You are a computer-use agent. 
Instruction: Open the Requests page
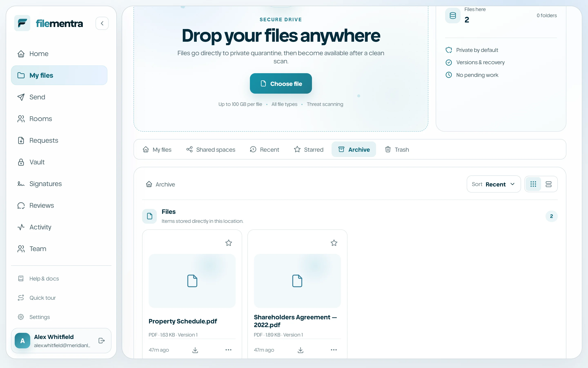click(x=59, y=140)
